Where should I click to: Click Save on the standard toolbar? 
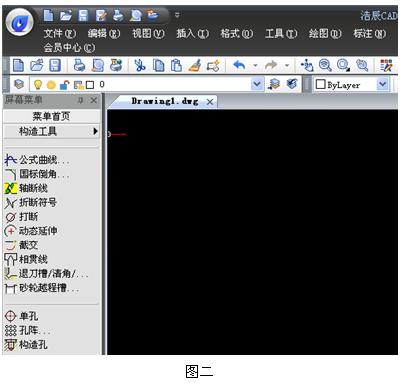pyautogui.click(x=55, y=65)
